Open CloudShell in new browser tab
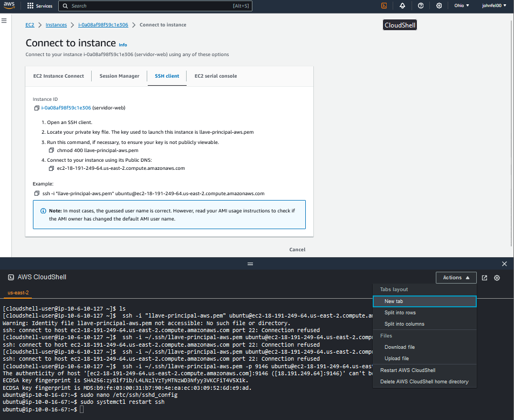 [x=484, y=278]
